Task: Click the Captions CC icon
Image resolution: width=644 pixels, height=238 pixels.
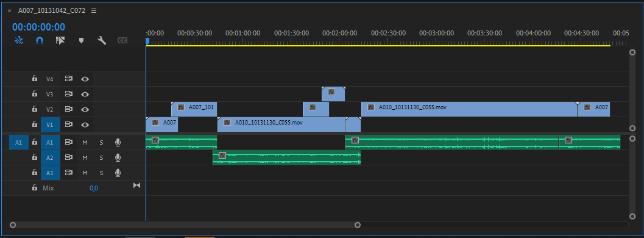Action: 122,40
